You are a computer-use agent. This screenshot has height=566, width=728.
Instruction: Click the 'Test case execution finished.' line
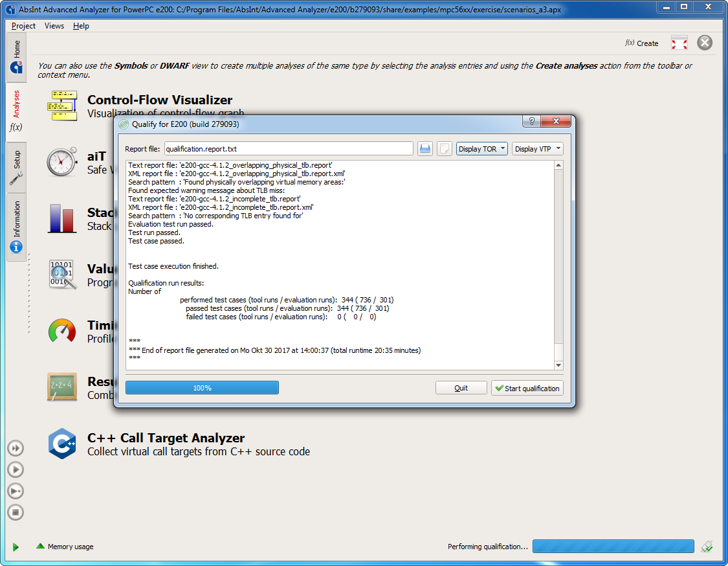point(173,266)
